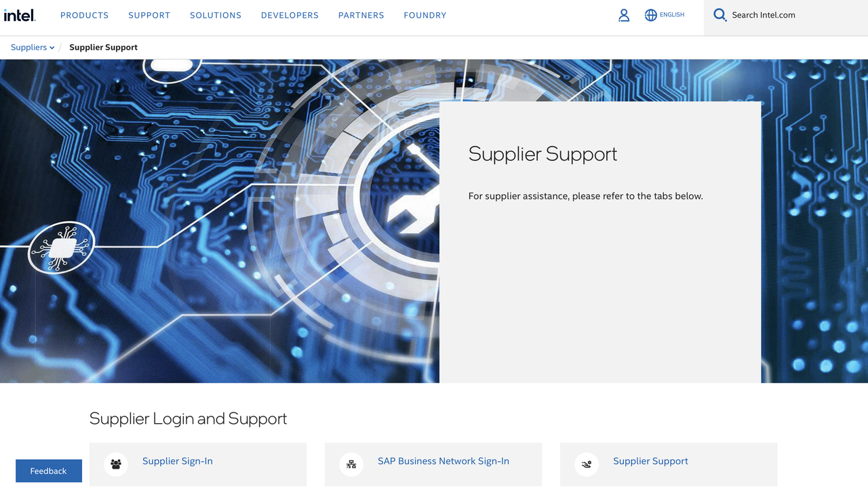Click the SAP Business Network icon
The height and width of the screenshot is (489, 868).
351,465
